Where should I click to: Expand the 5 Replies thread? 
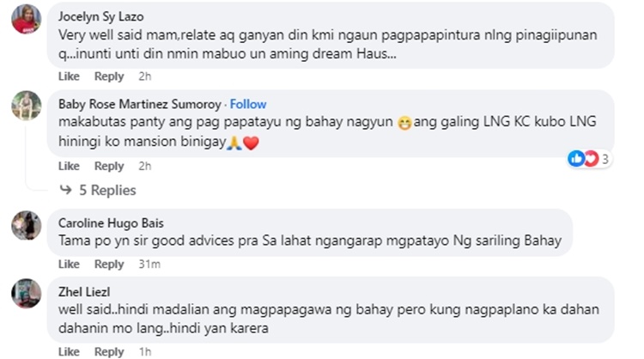point(107,190)
